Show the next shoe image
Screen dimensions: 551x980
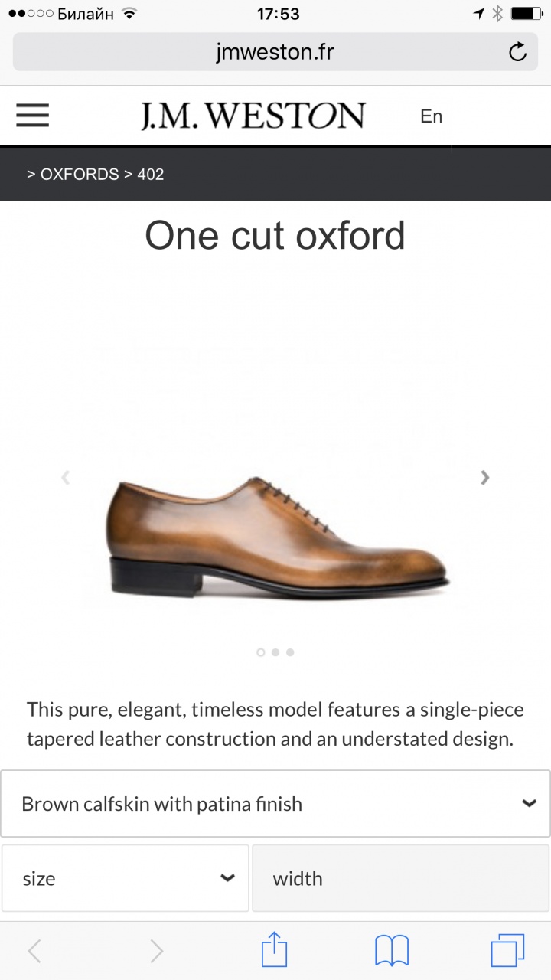click(484, 478)
